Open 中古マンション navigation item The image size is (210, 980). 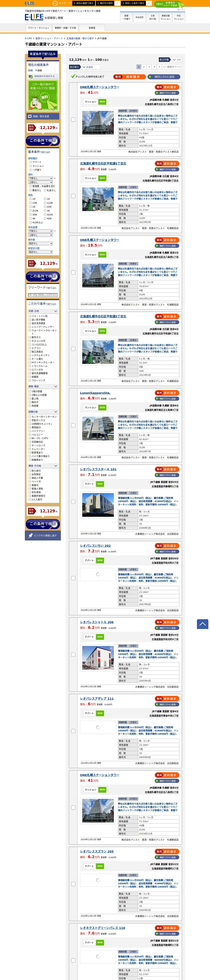tap(179, 17)
